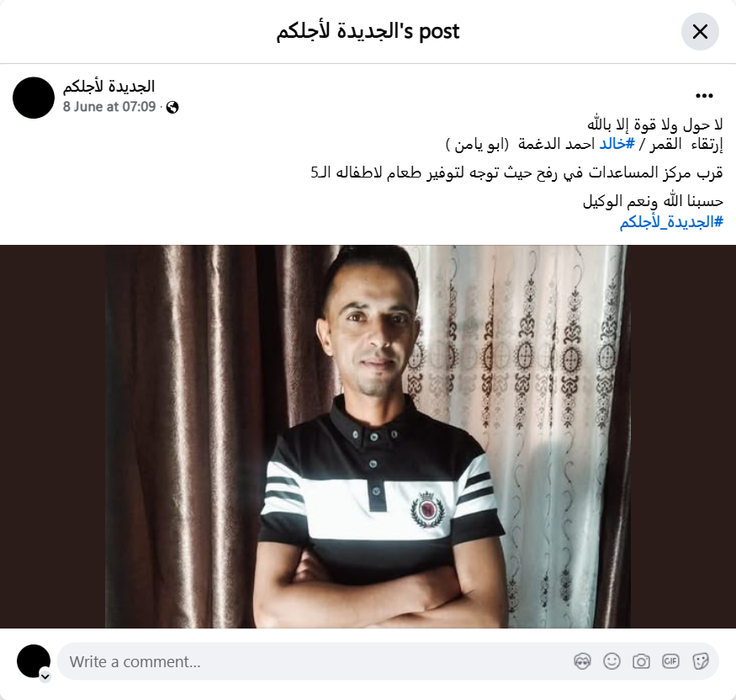Insert an avatar sticker in comment

click(x=582, y=661)
